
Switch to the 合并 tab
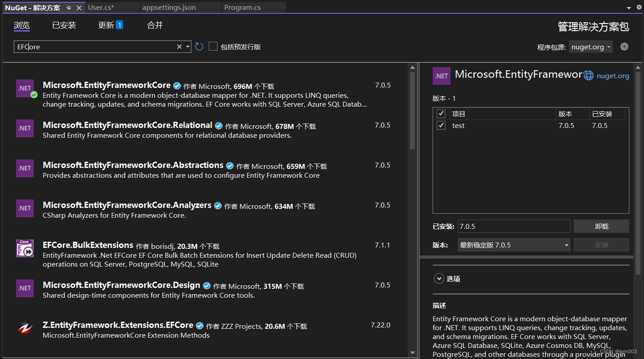click(x=155, y=25)
